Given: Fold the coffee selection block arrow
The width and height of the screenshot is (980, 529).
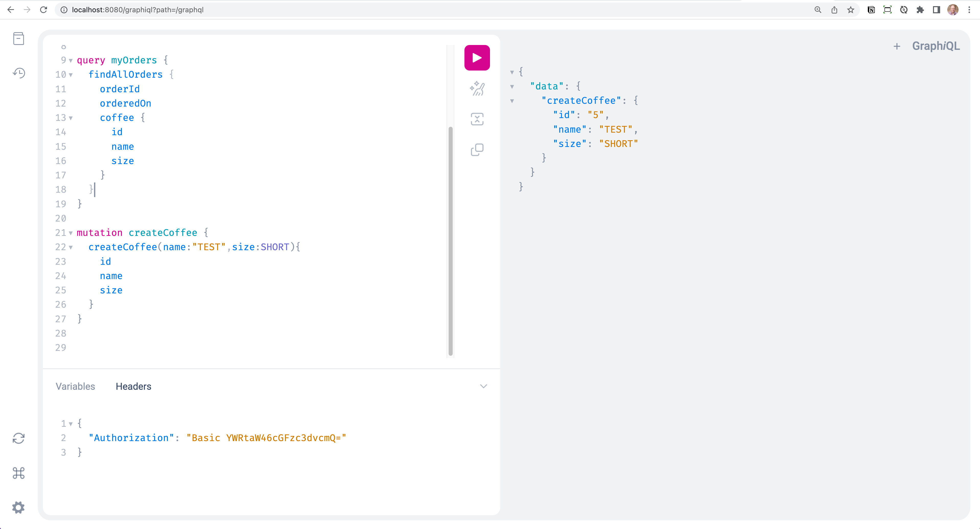Looking at the screenshot, I should (71, 118).
